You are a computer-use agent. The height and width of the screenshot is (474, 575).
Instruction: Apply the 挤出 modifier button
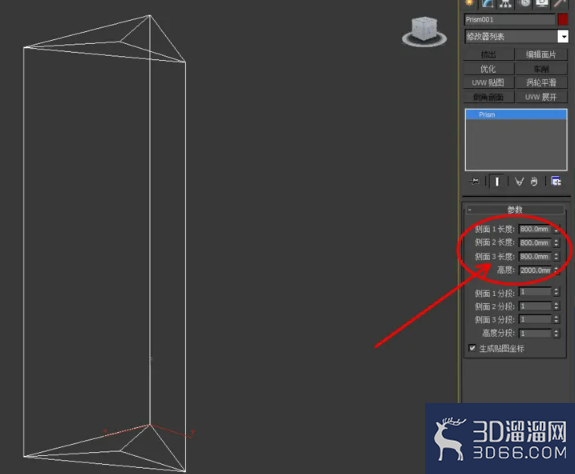(488, 55)
